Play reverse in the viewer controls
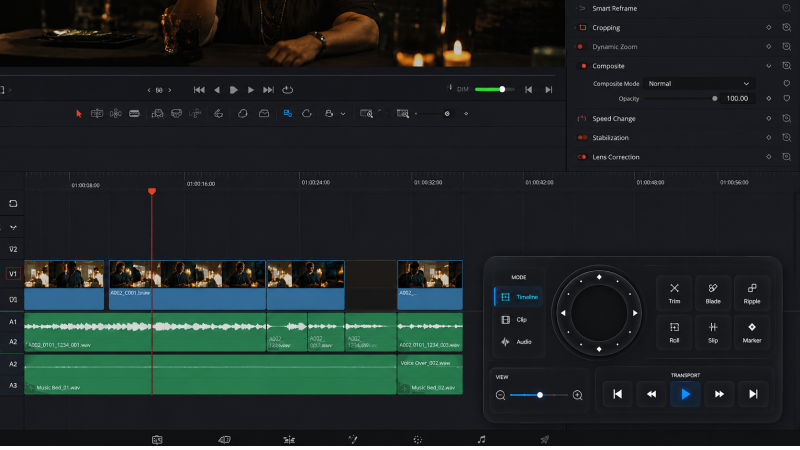 217,90
